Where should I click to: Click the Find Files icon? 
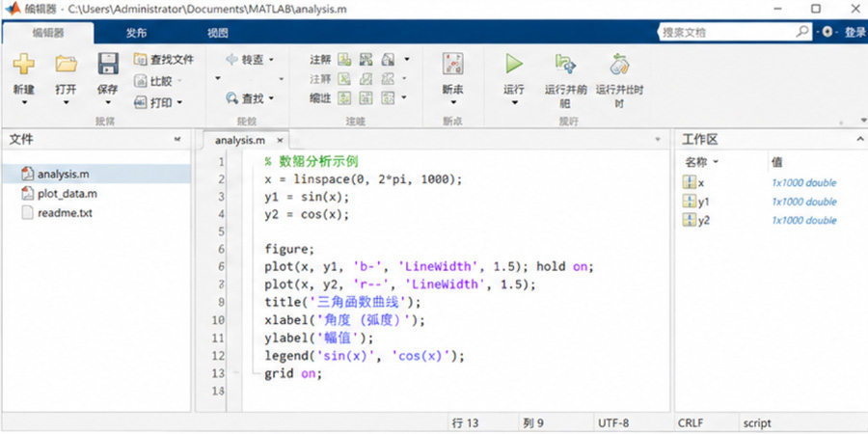click(x=141, y=59)
